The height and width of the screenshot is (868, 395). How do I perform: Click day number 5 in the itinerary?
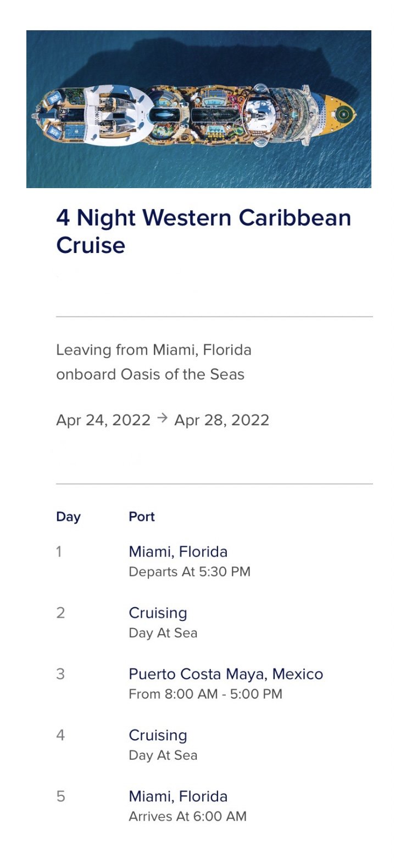[60, 796]
